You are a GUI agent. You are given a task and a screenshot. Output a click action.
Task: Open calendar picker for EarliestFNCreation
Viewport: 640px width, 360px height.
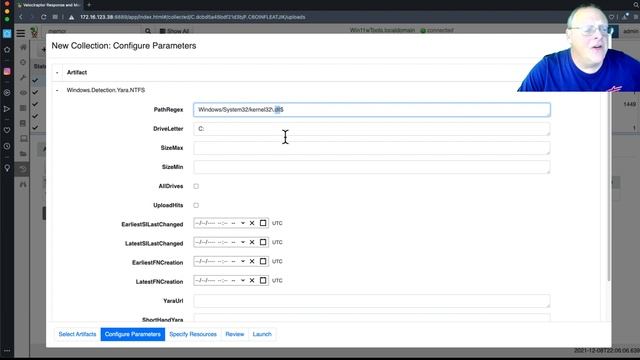click(x=263, y=261)
